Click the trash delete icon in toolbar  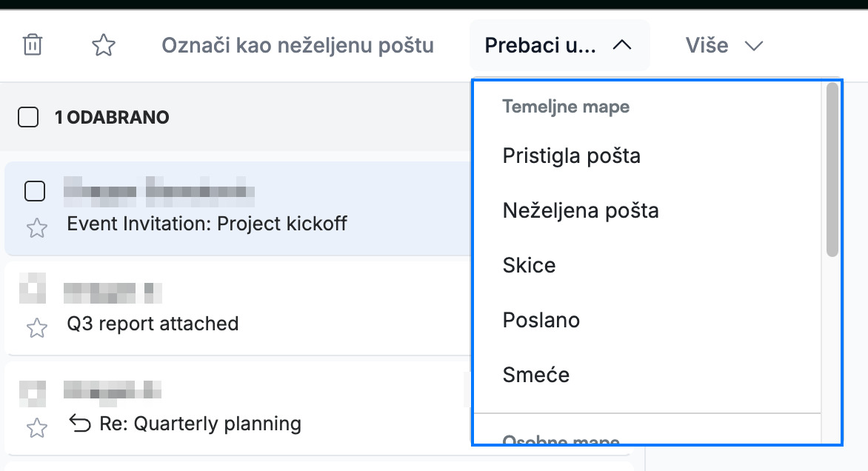pos(33,45)
